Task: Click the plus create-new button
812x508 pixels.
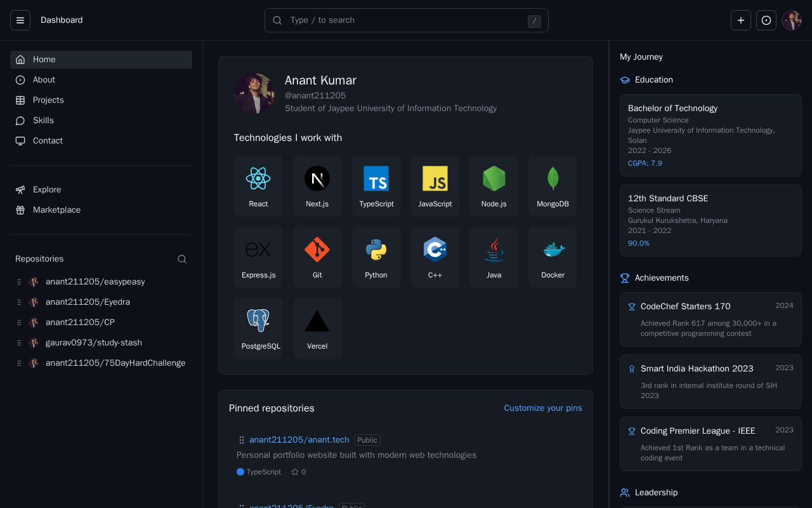Action: point(741,20)
